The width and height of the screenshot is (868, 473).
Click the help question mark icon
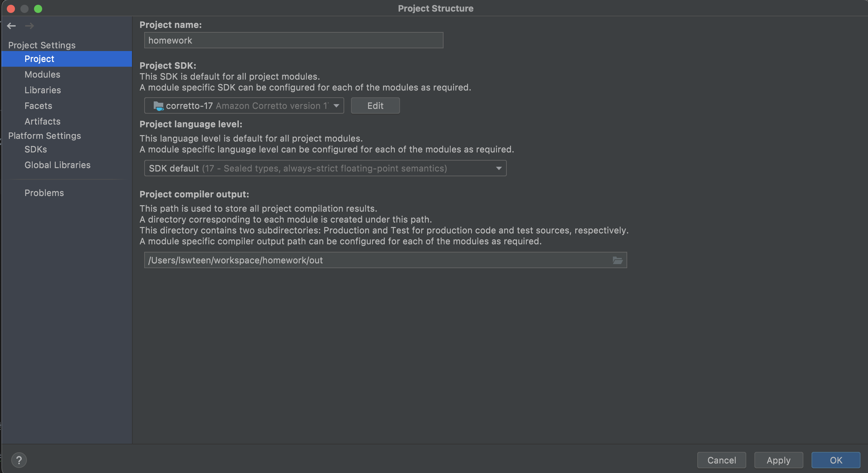point(19,460)
